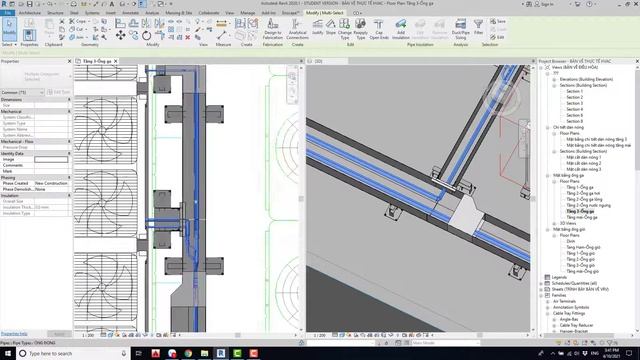Open the File tab

click(8, 13)
